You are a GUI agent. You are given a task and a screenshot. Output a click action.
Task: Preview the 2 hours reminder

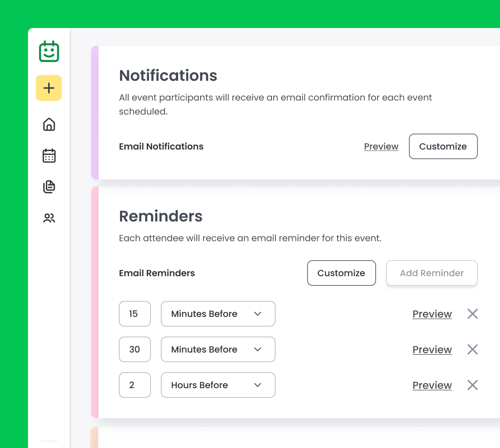click(432, 386)
